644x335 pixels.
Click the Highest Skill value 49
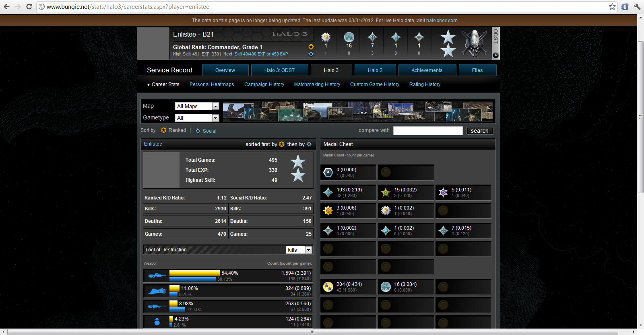pyautogui.click(x=275, y=180)
